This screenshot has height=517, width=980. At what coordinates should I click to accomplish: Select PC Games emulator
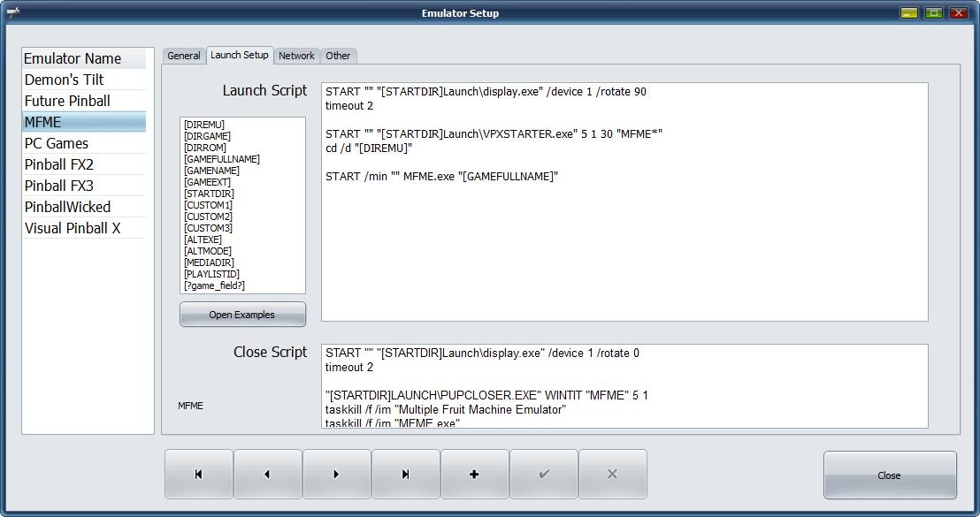pos(84,143)
